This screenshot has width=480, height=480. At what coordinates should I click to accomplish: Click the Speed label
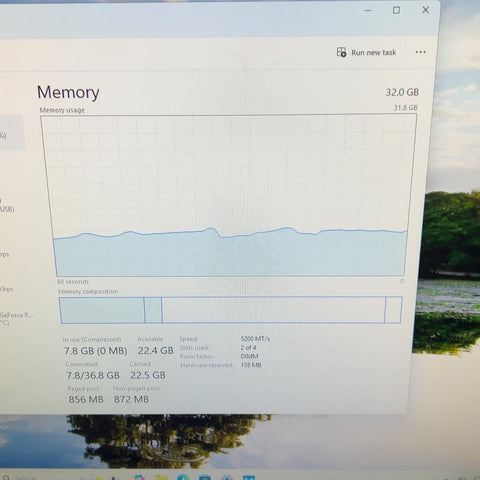click(189, 339)
